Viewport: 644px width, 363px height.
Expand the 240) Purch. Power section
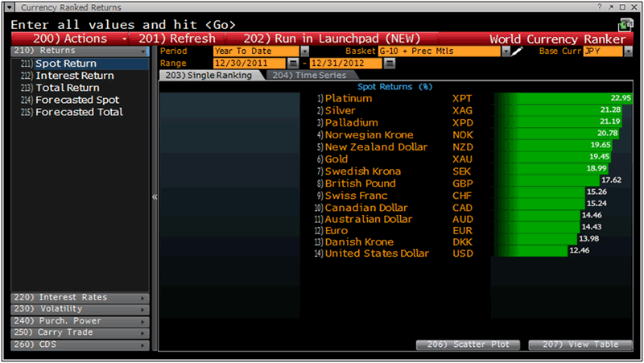click(x=80, y=320)
